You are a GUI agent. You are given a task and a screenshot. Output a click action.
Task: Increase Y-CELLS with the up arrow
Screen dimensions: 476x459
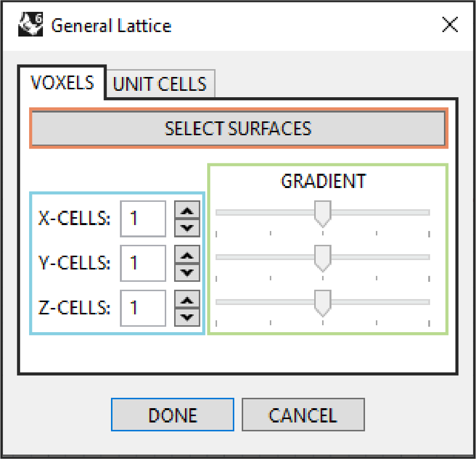pyautogui.click(x=187, y=255)
